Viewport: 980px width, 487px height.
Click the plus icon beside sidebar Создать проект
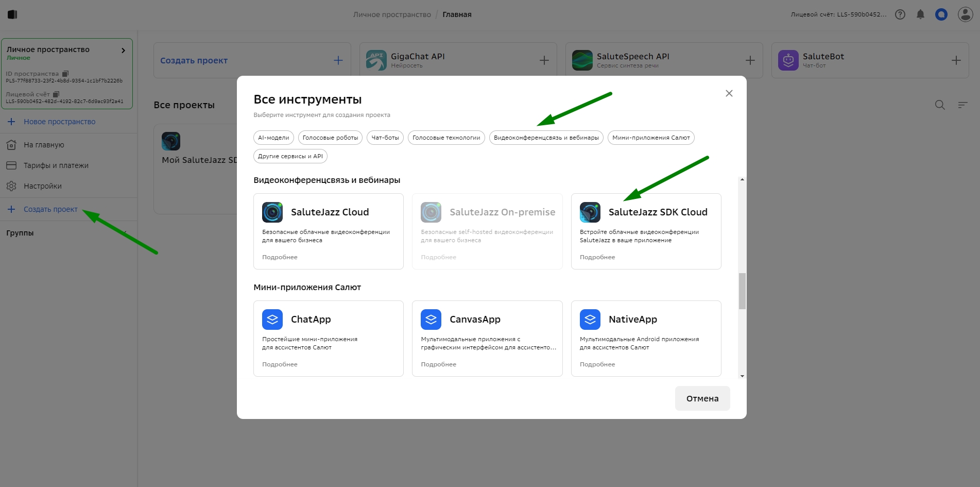pos(11,209)
